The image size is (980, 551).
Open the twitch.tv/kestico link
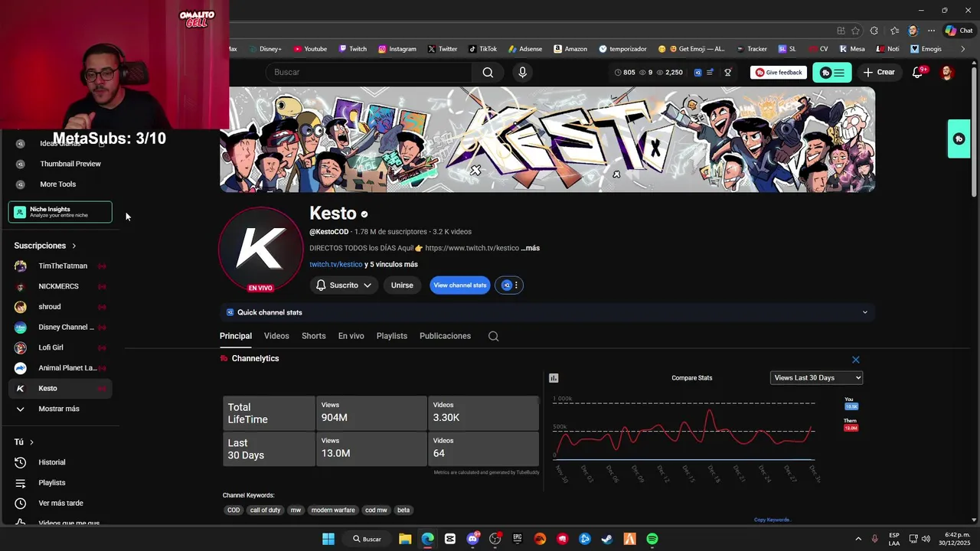pyautogui.click(x=336, y=265)
